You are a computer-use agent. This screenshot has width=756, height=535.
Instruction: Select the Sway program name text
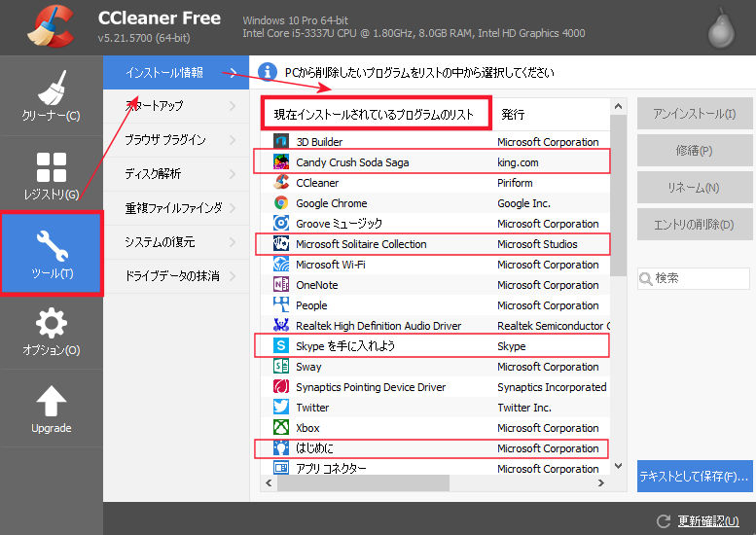308,367
